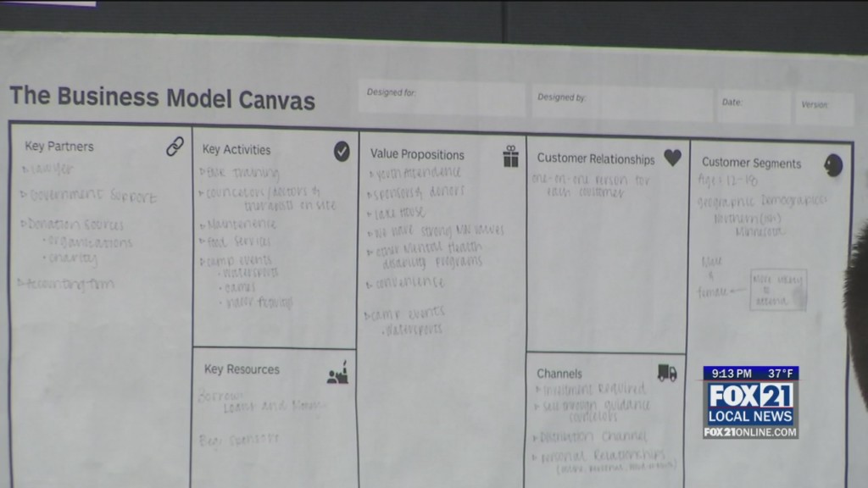Click the delivery truck icon in Channels
Viewport: 868px width, 488px height.
pyautogui.click(x=667, y=373)
